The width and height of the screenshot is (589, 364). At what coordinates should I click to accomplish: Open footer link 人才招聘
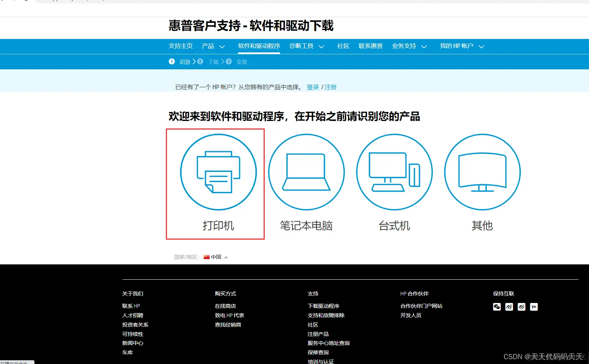[133, 315]
